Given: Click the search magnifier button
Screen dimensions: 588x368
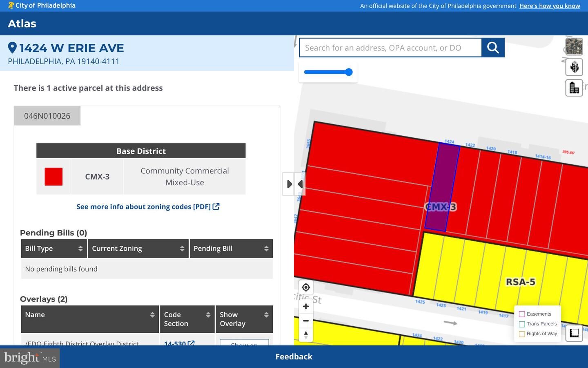Looking at the screenshot, I should [493, 48].
